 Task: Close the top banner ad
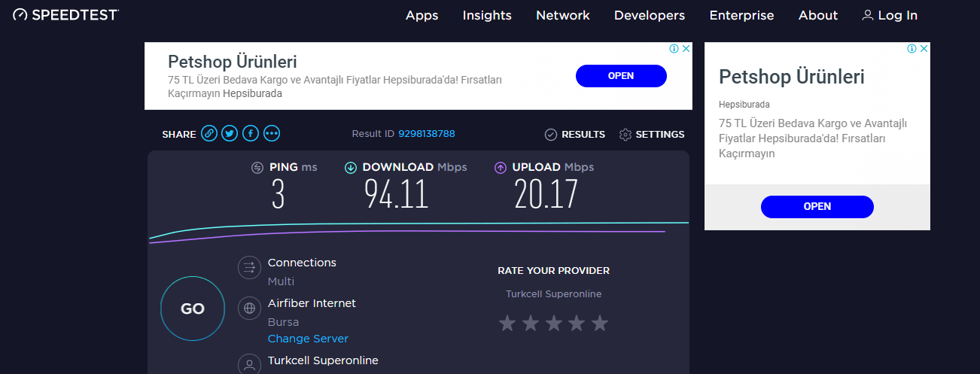tap(686, 49)
